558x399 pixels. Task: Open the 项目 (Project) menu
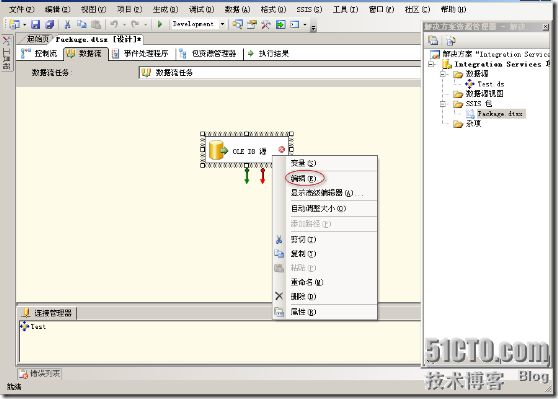130,9
